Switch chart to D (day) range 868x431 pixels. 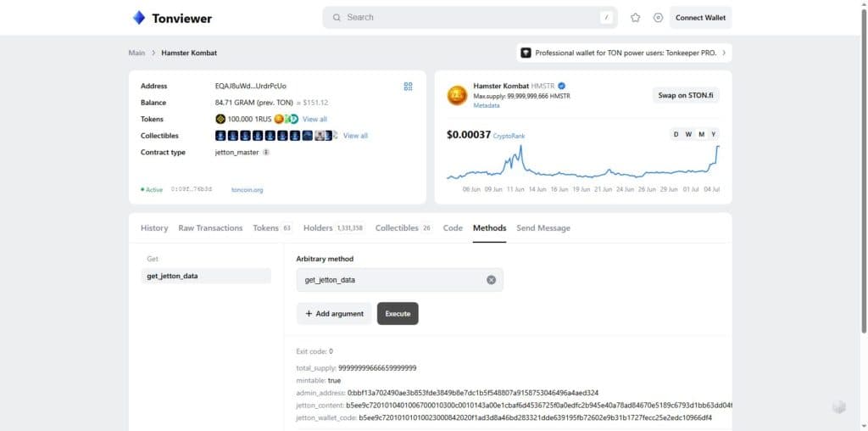tap(676, 135)
